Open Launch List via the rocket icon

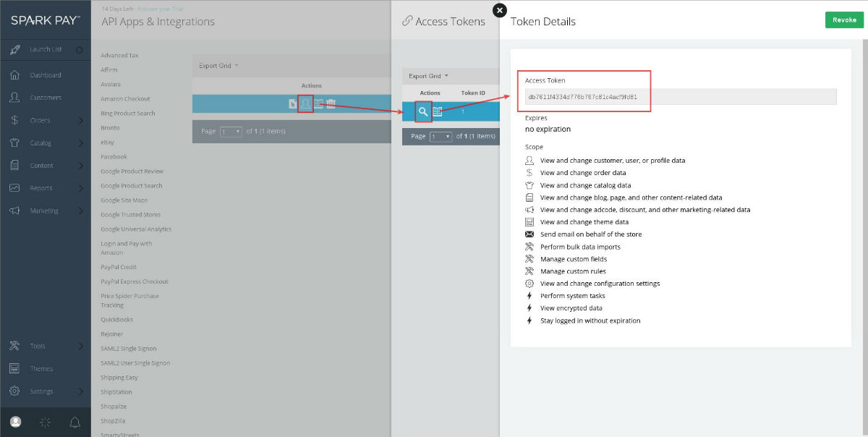pos(15,50)
